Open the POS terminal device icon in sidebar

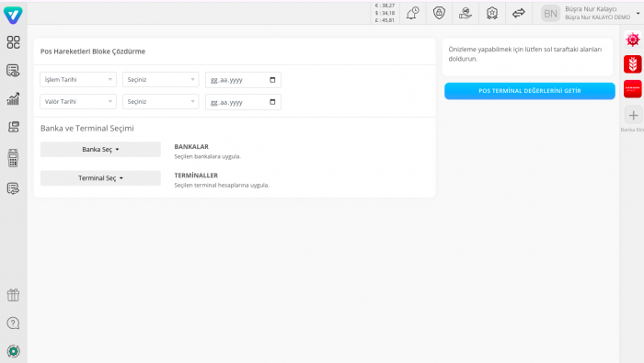click(13, 158)
